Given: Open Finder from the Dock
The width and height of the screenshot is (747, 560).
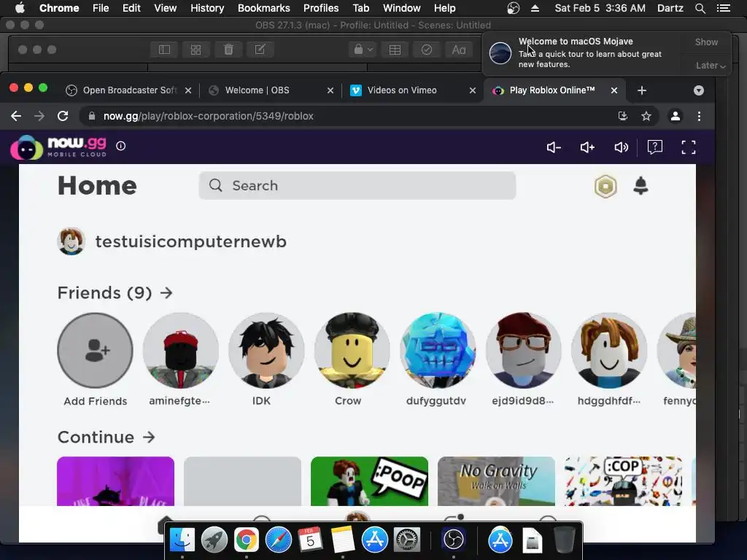Looking at the screenshot, I should [x=182, y=540].
